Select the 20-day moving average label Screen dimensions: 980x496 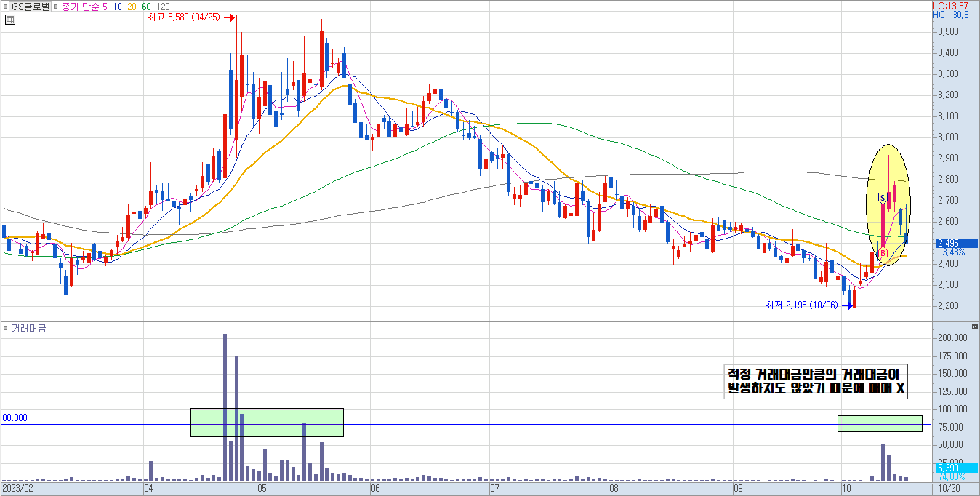click(x=132, y=7)
